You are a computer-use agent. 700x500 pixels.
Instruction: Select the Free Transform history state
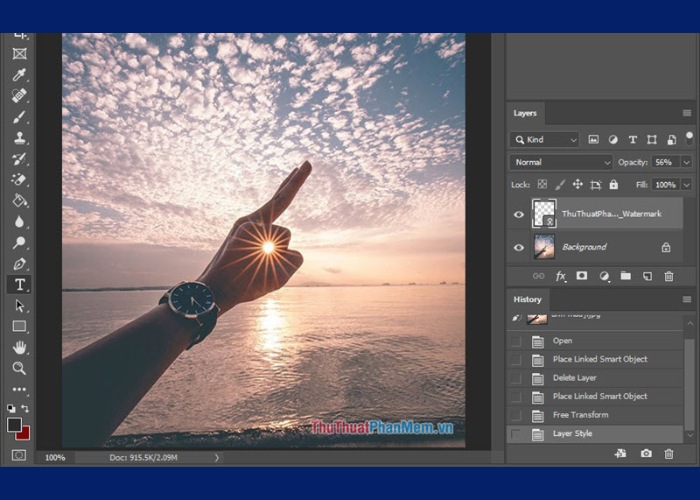pos(580,415)
